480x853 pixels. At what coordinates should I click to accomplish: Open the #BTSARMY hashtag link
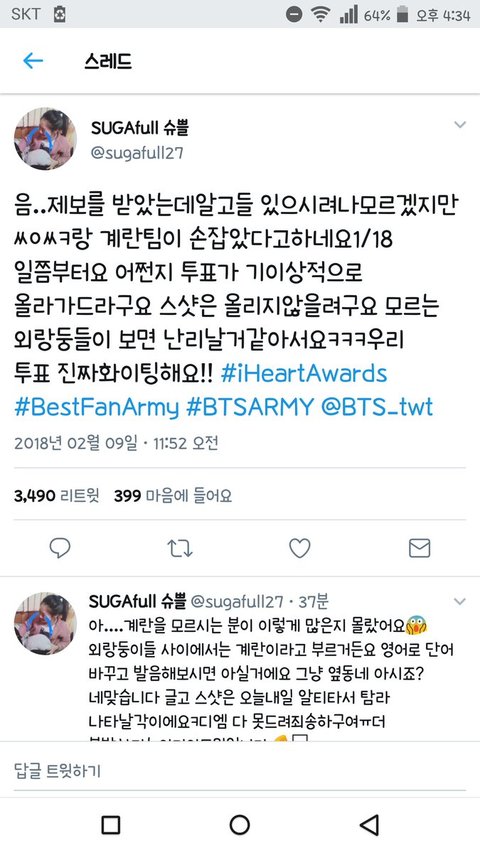click(x=250, y=407)
